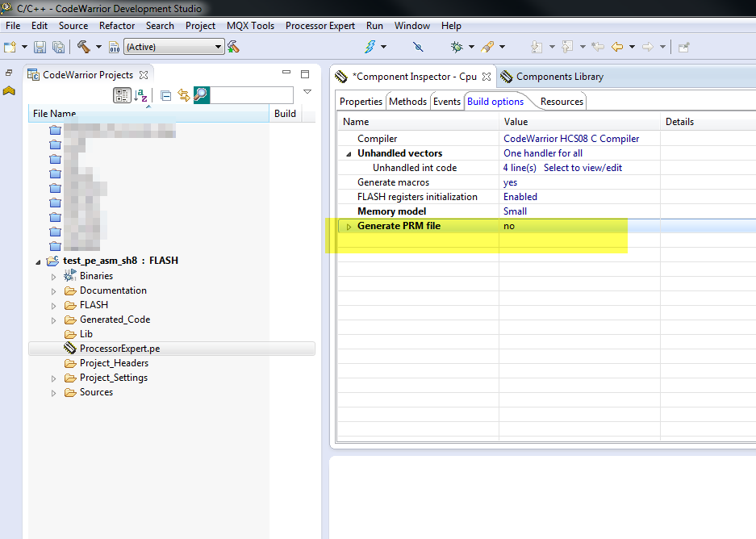Click the Save toolbar icon
756x539 pixels.
point(40,48)
